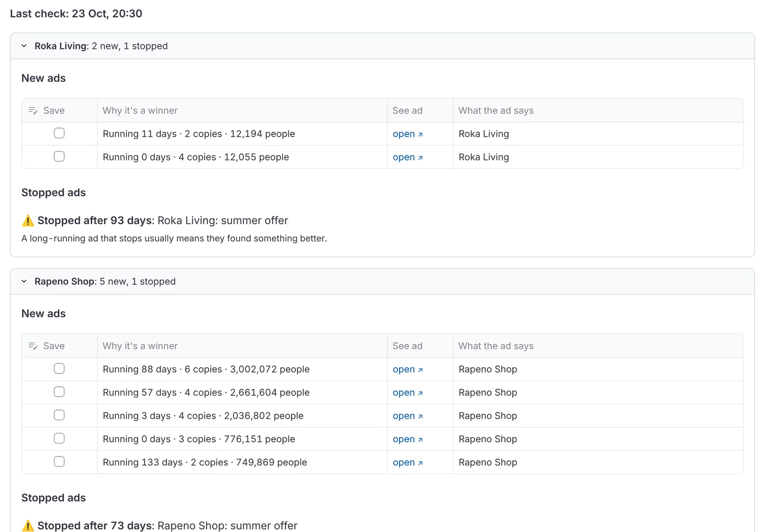This screenshot has height=532, width=765.
Task: Click text 'Running 57 days · 4 copies · 2,661,604 people'
Action: pos(206,392)
